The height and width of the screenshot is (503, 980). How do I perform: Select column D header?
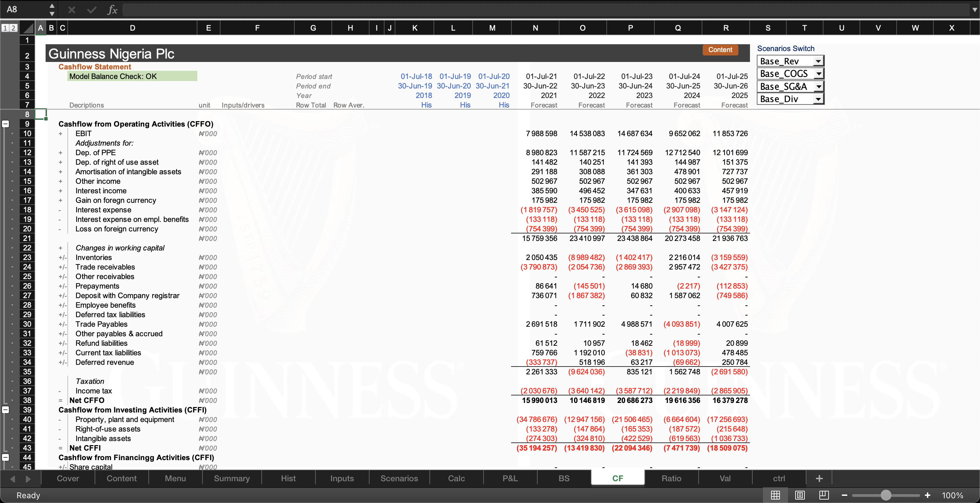click(x=132, y=28)
